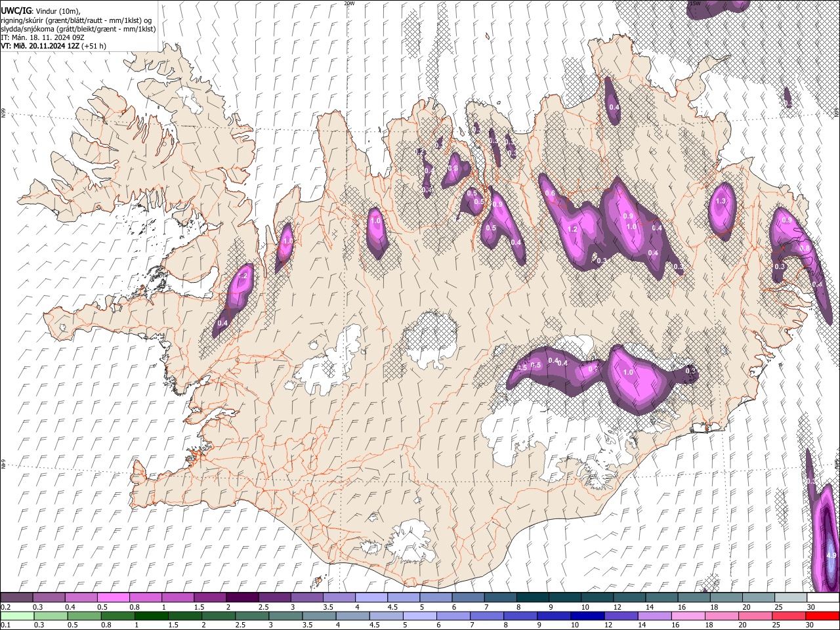Pick the violet 12 swatch, bottom legend row
The width and height of the screenshot is (840, 630).
(x=621, y=616)
